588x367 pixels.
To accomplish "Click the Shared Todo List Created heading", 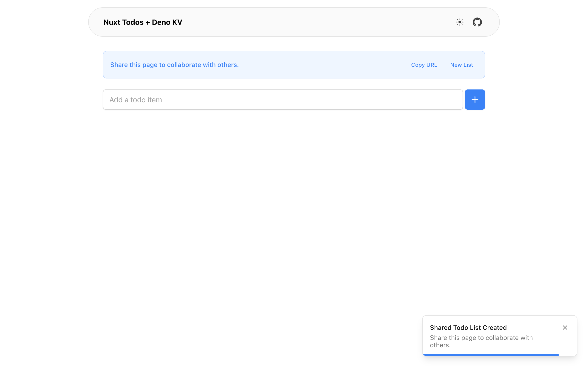I will pyautogui.click(x=468, y=328).
